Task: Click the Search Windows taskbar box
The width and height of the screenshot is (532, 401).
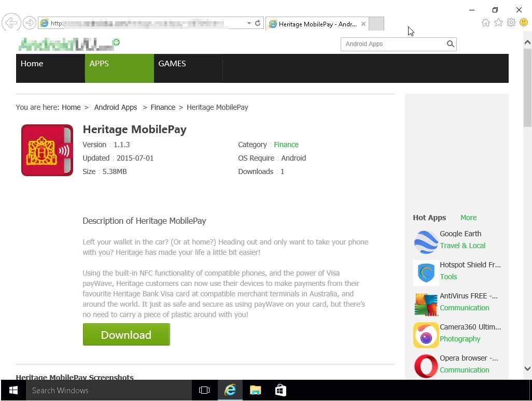Action: coord(108,391)
